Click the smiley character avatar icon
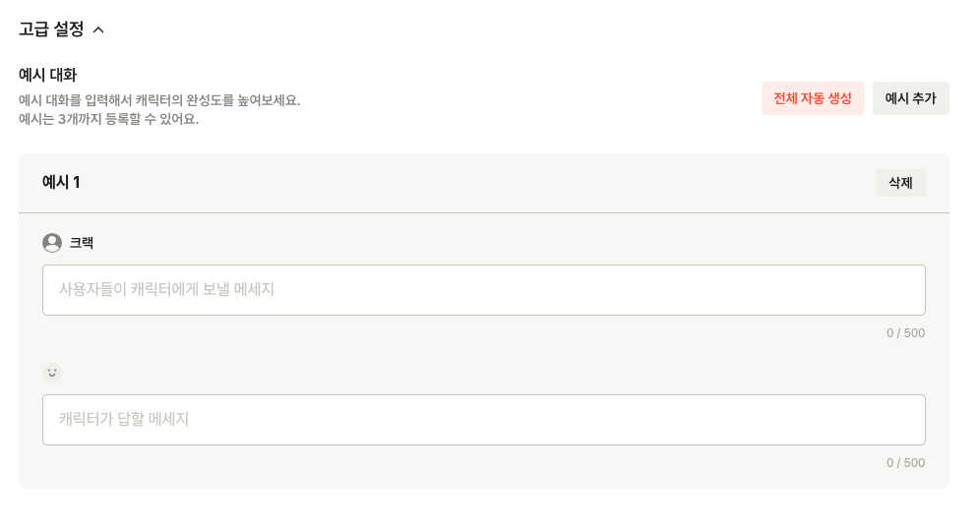980x530 pixels. [x=52, y=373]
